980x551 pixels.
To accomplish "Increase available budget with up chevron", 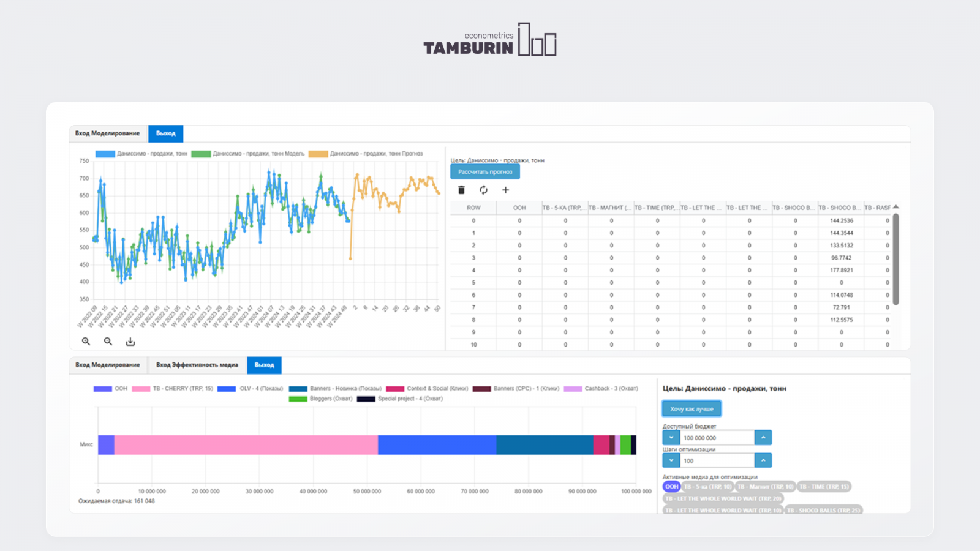I will click(763, 438).
